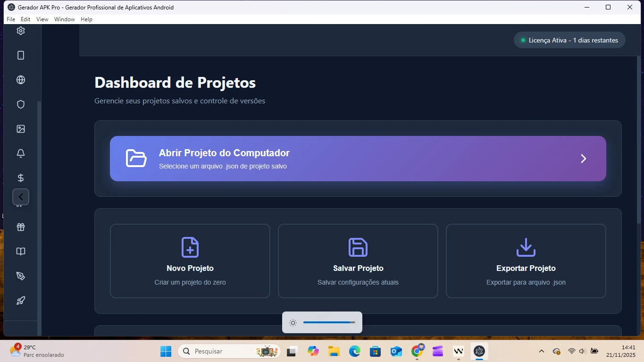Click the Exportar Projeto card
This screenshot has width=644, height=362.
pos(526,261)
